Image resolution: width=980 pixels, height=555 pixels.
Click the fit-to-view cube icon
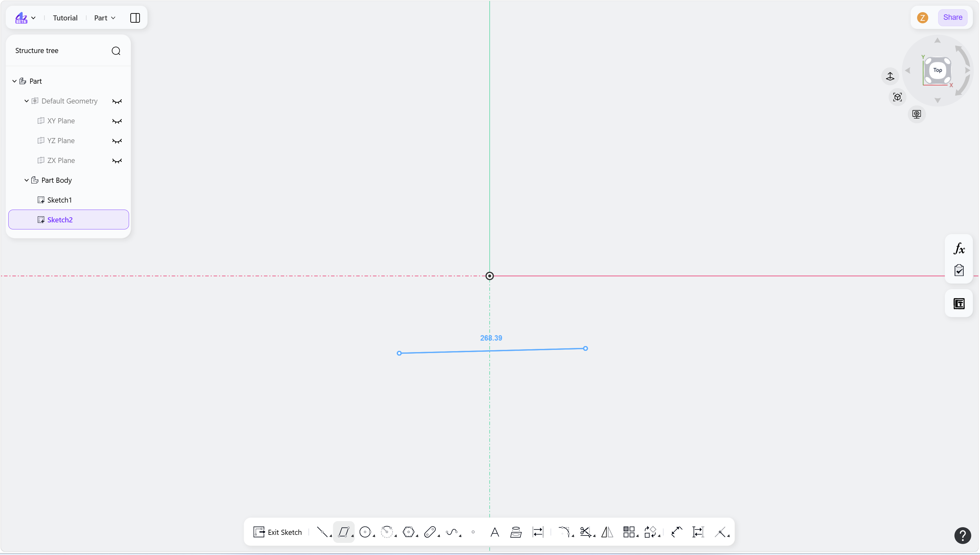click(x=897, y=97)
